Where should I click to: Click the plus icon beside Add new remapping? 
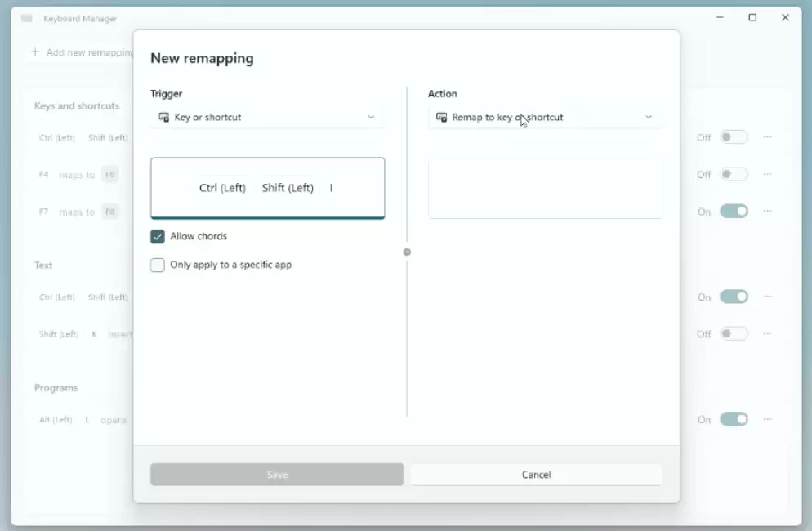[35, 52]
